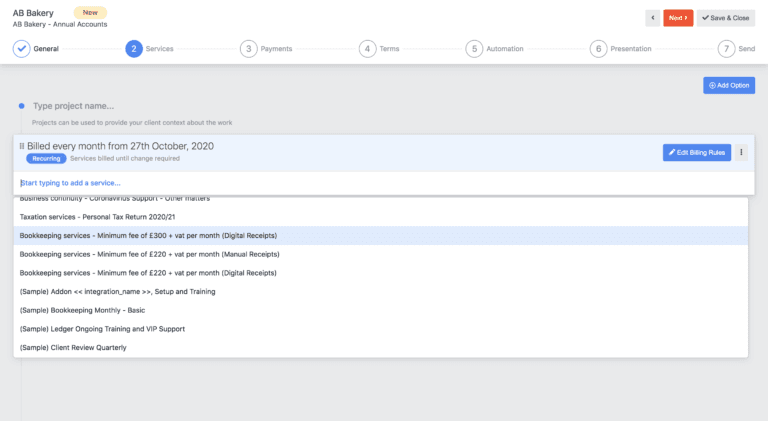The image size is (768, 421).
Task: Open the three-dot billing options menu
Action: point(741,152)
